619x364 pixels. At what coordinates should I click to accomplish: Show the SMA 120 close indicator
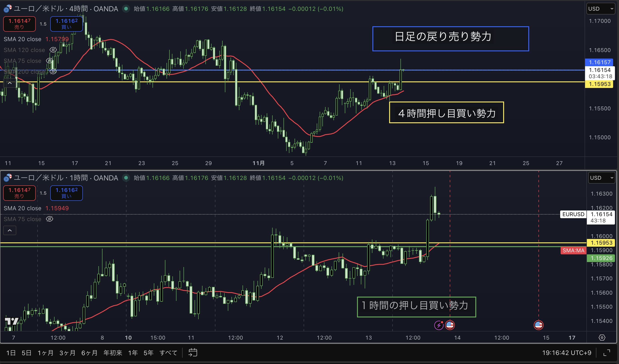pyautogui.click(x=53, y=50)
